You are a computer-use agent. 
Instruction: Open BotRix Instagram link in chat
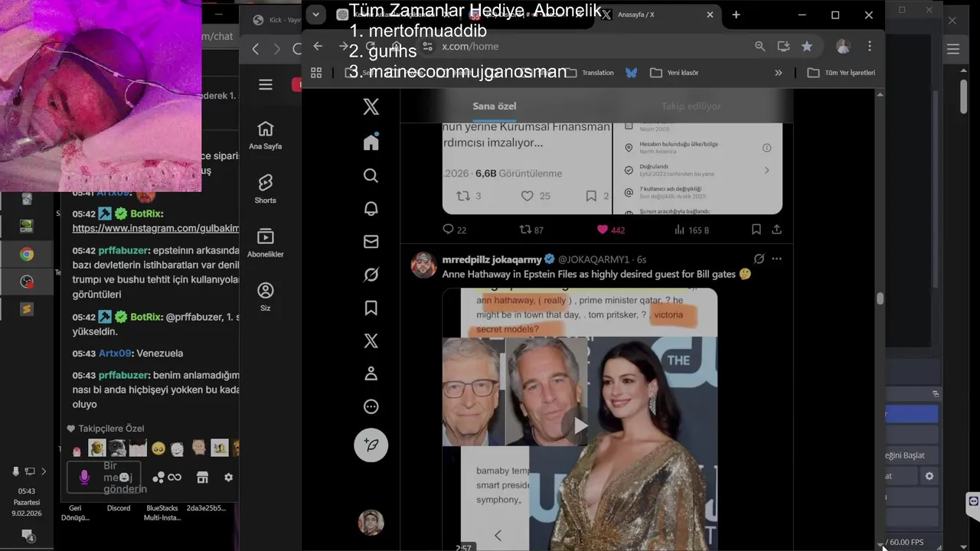pos(155,228)
